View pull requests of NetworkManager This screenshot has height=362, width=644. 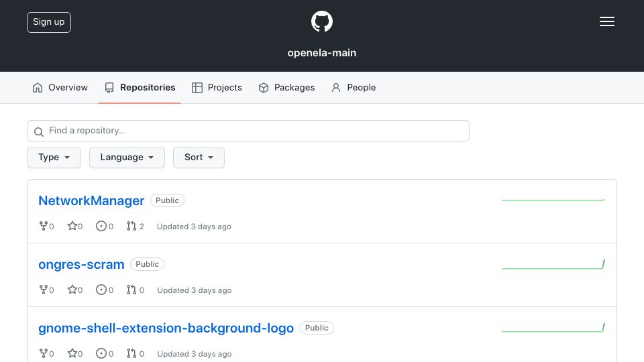[136, 226]
